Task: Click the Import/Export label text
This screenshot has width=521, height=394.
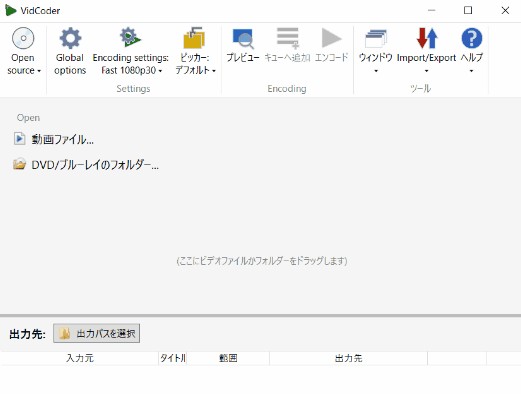Action: [x=426, y=58]
